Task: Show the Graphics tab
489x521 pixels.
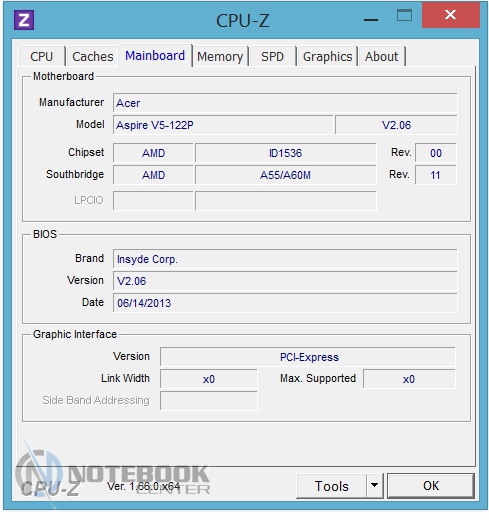Action: 327,56
